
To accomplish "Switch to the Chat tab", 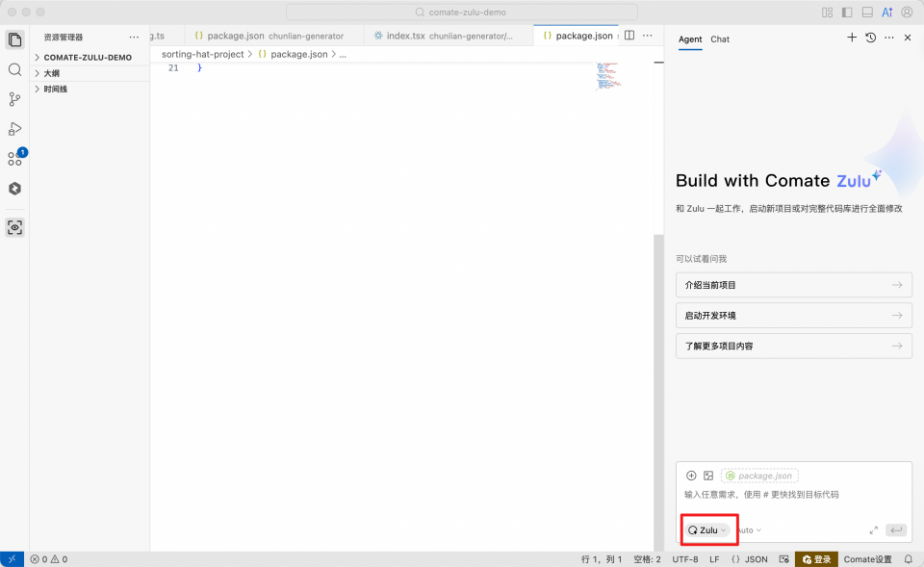I will (x=720, y=39).
